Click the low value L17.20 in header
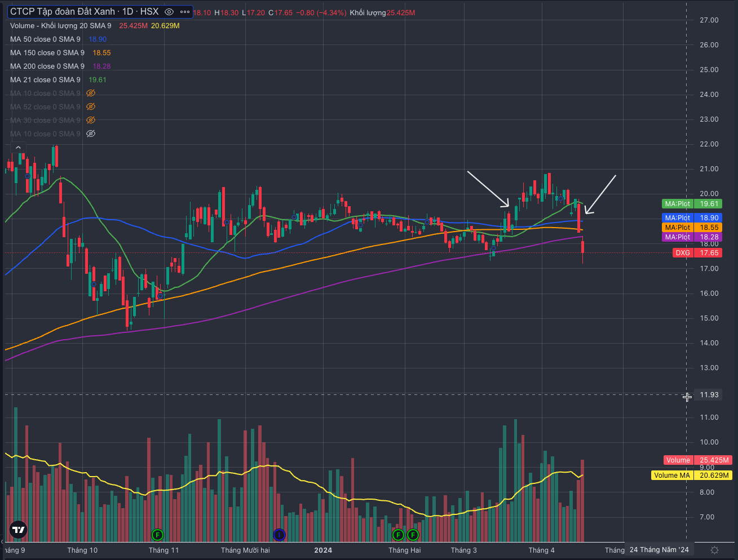This screenshot has height=560, width=738. 253,12
